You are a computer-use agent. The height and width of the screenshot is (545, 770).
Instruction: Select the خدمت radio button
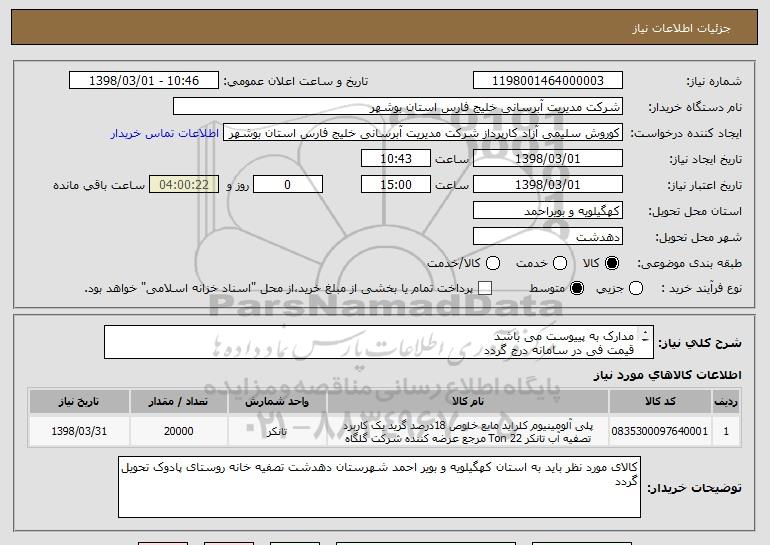click(x=560, y=264)
